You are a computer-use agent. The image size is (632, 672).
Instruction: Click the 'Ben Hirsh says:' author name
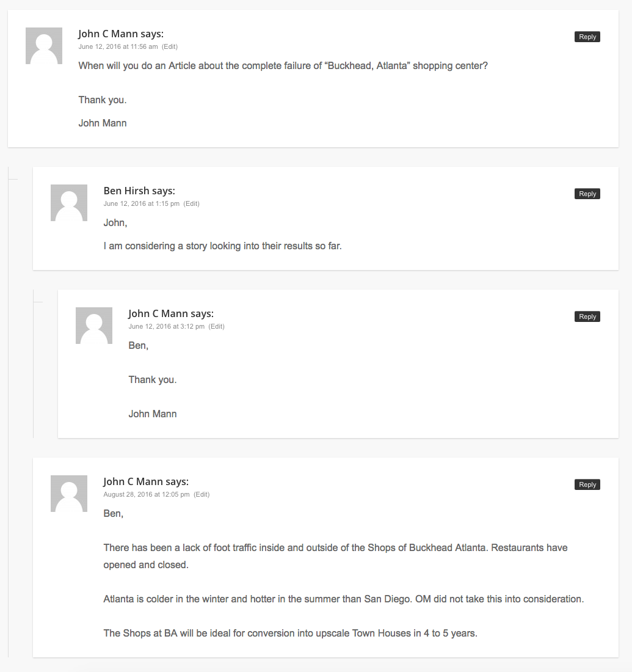pyautogui.click(x=139, y=191)
